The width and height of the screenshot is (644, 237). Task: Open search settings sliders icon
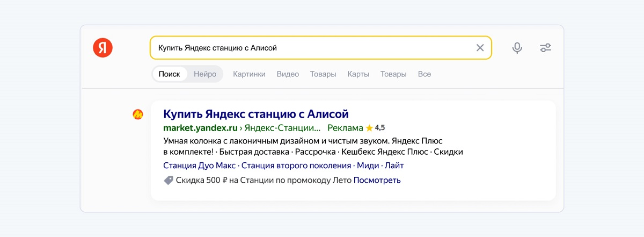coord(545,48)
